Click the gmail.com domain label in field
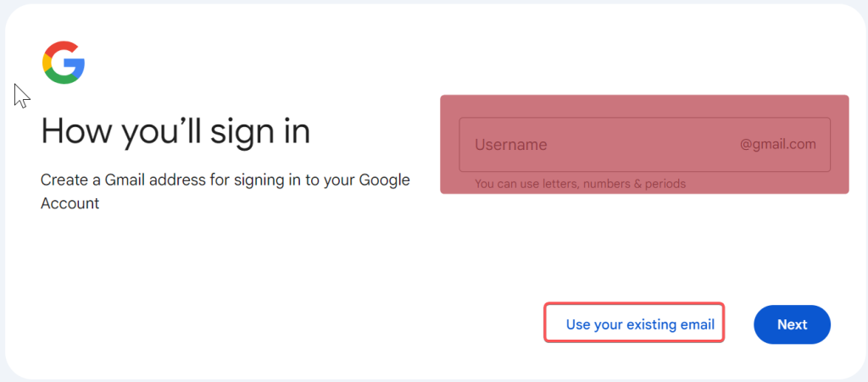The image size is (868, 382). (778, 144)
